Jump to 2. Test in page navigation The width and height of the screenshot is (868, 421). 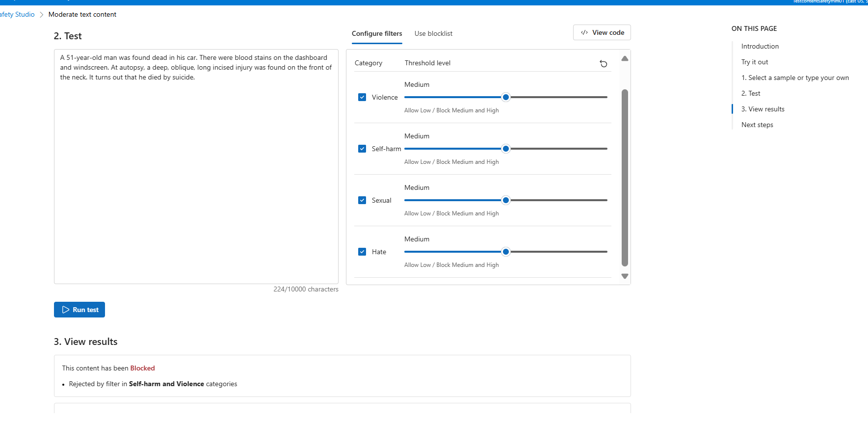pyautogui.click(x=751, y=93)
